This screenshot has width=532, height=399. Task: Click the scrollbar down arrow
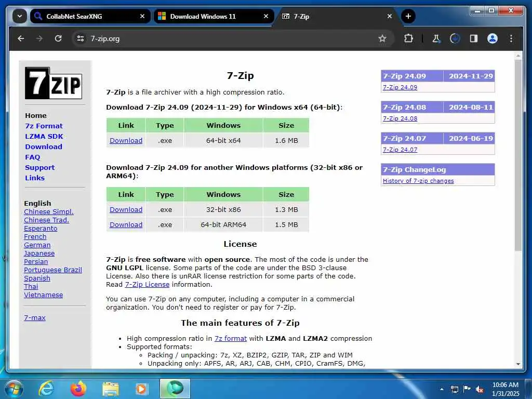tap(518, 364)
